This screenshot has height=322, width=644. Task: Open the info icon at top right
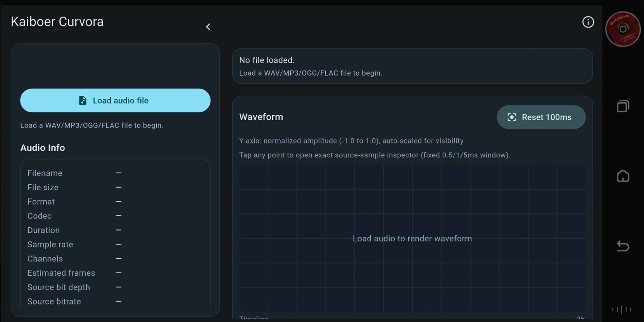(x=588, y=22)
